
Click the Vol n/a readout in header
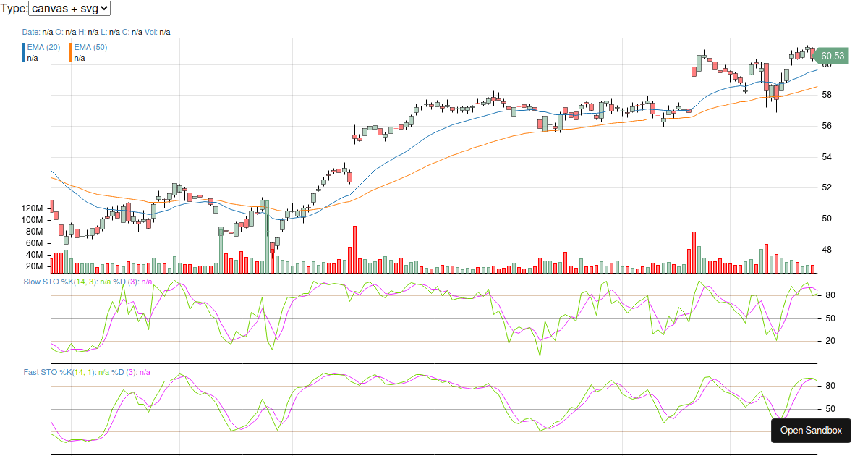[157, 32]
